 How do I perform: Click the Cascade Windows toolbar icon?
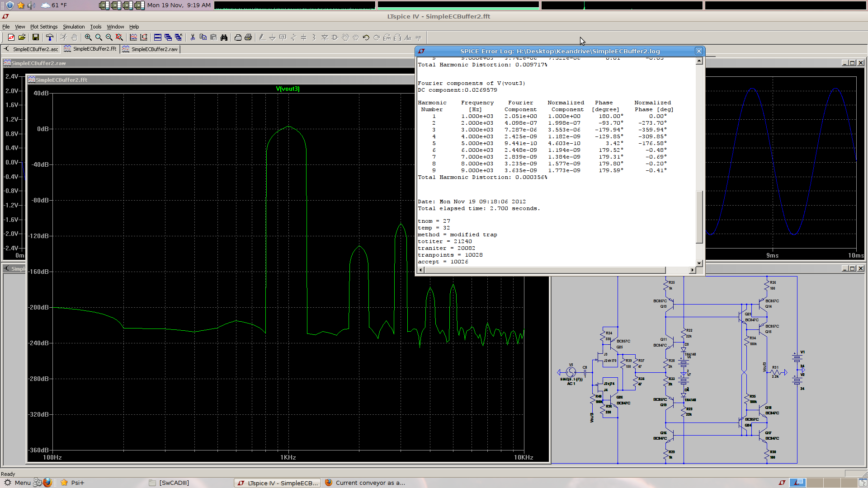pyautogui.click(x=168, y=38)
